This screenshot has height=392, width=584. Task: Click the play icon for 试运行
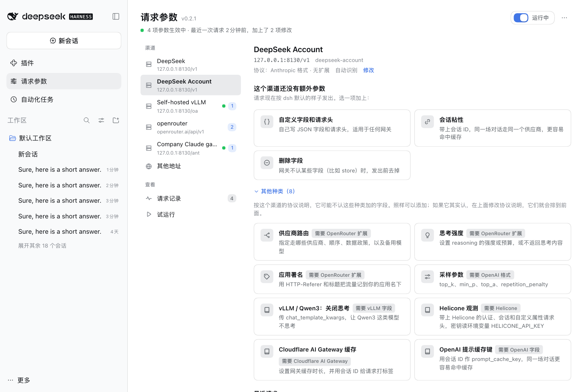click(149, 214)
